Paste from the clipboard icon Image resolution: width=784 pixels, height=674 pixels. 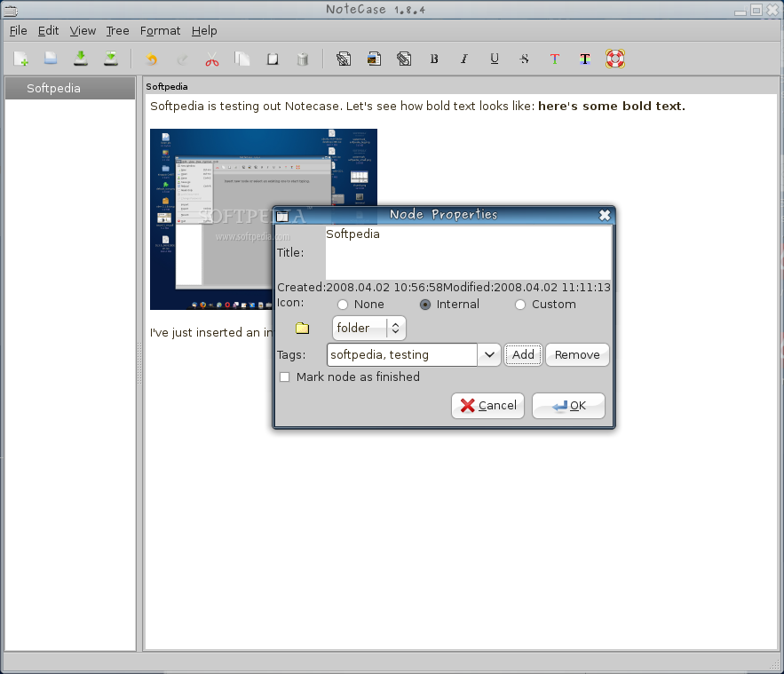pos(273,59)
